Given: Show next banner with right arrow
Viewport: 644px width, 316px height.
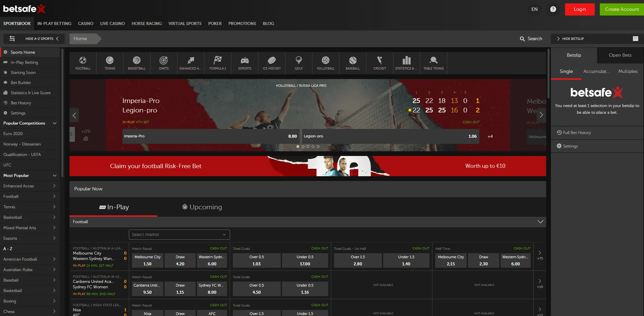Looking at the screenshot, I should pyautogui.click(x=541, y=115).
